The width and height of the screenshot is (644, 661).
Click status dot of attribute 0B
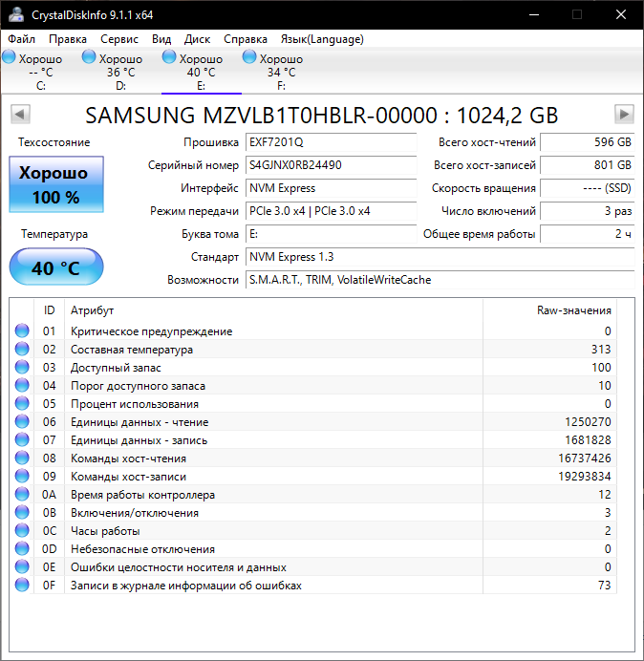click(x=22, y=512)
